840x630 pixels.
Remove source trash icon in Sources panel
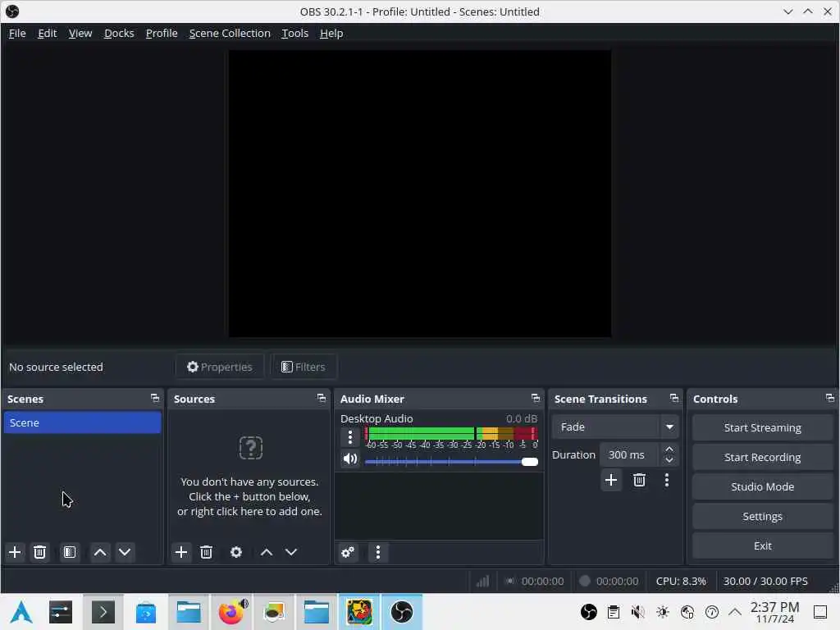pos(206,552)
